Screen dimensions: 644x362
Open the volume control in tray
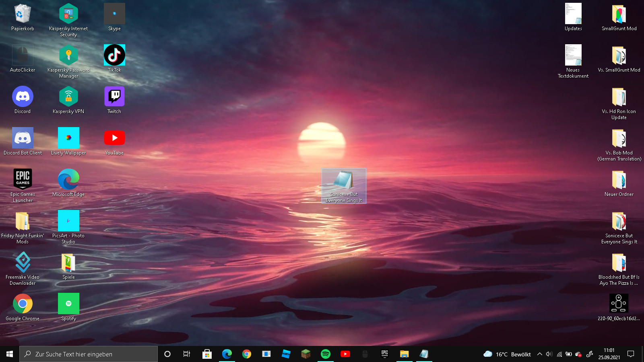549,354
